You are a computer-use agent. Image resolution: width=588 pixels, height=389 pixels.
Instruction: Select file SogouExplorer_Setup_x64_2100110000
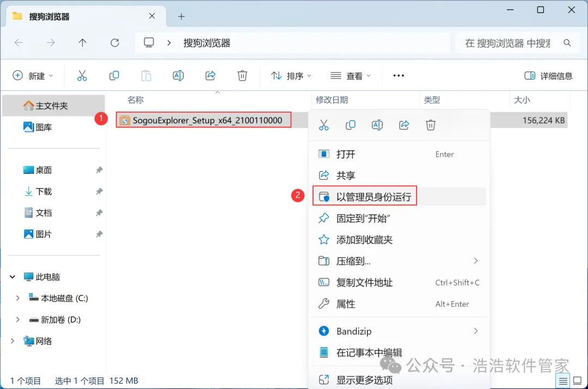tap(204, 120)
